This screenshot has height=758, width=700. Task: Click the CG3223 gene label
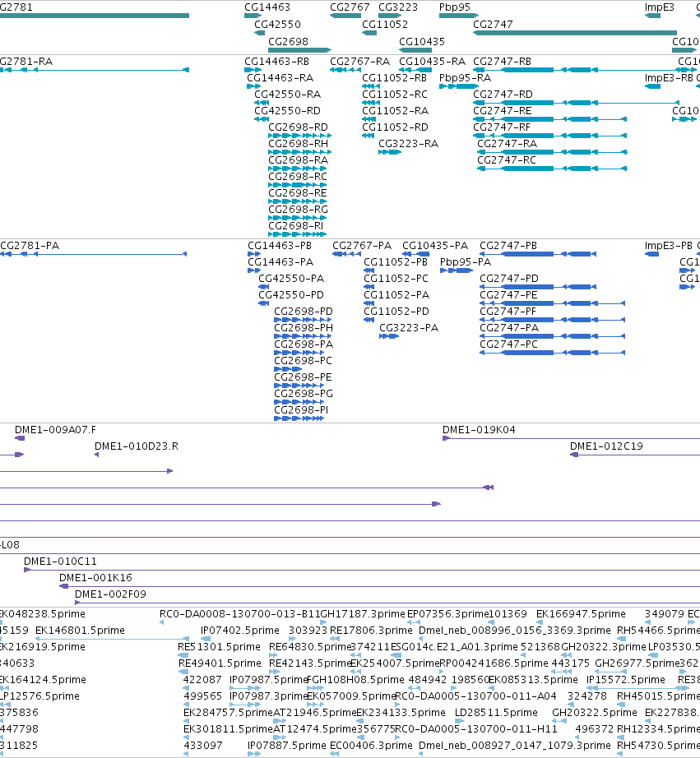[x=397, y=7]
